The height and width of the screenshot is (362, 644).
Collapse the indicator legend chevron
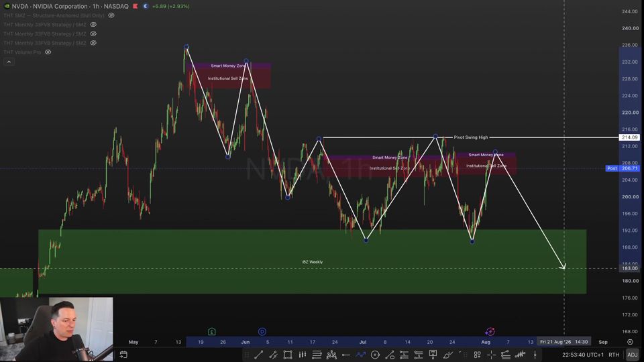9,62
